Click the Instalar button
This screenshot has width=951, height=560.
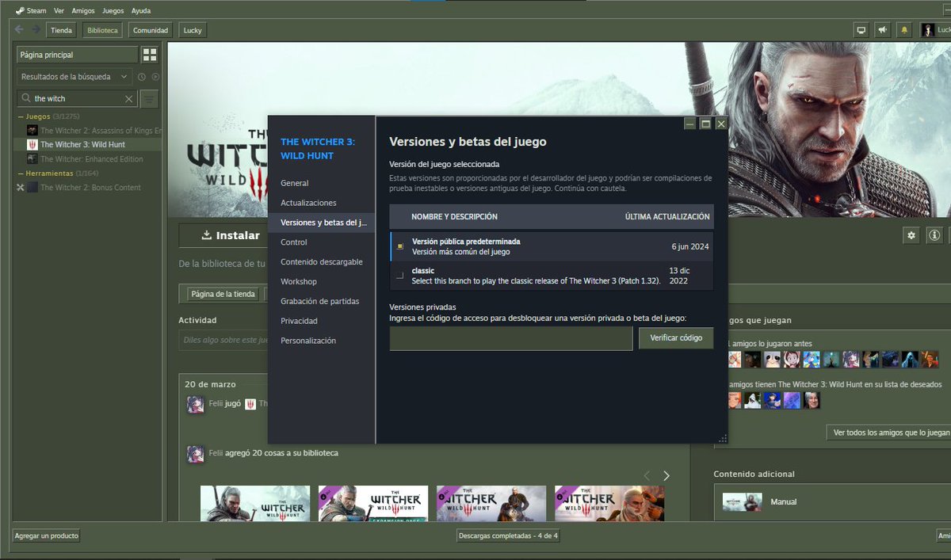(x=224, y=235)
